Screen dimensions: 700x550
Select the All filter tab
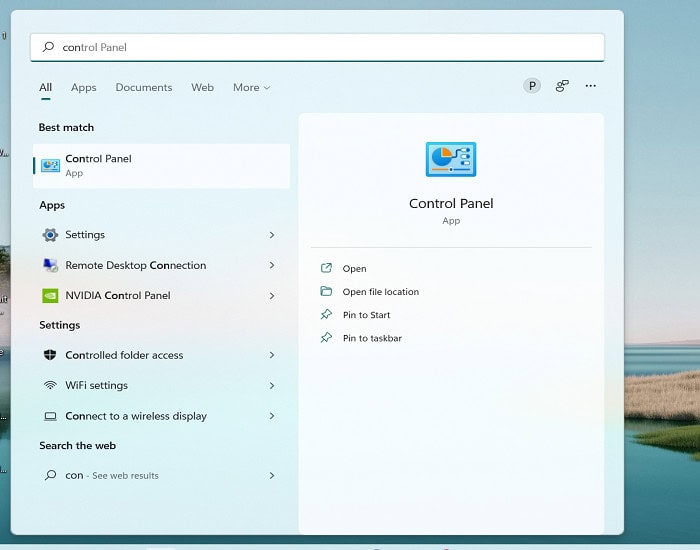tap(45, 88)
